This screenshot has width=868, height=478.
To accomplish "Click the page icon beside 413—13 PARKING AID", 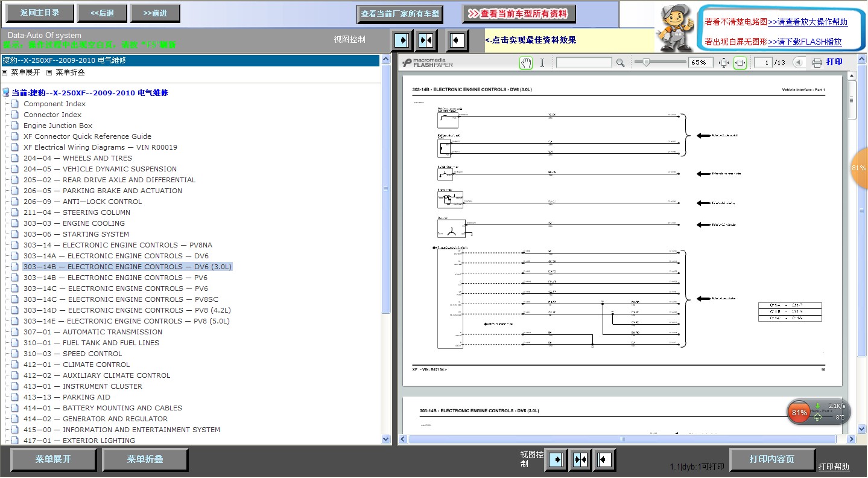I will tap(15, 397).
